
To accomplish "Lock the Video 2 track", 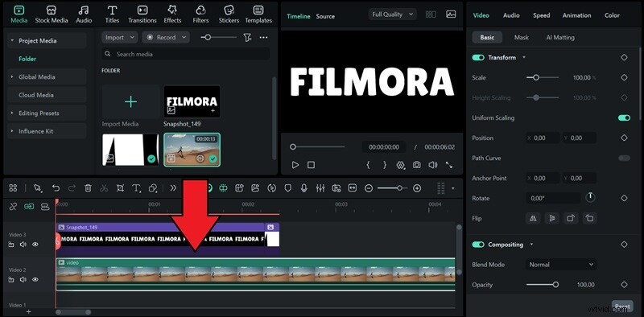I will coord(11,280).
